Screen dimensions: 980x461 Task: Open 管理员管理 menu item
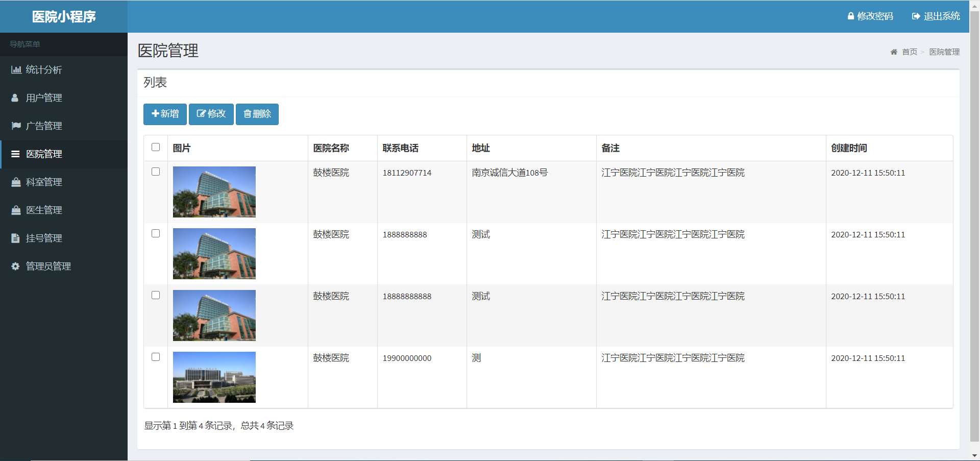(x=64, y=266)
